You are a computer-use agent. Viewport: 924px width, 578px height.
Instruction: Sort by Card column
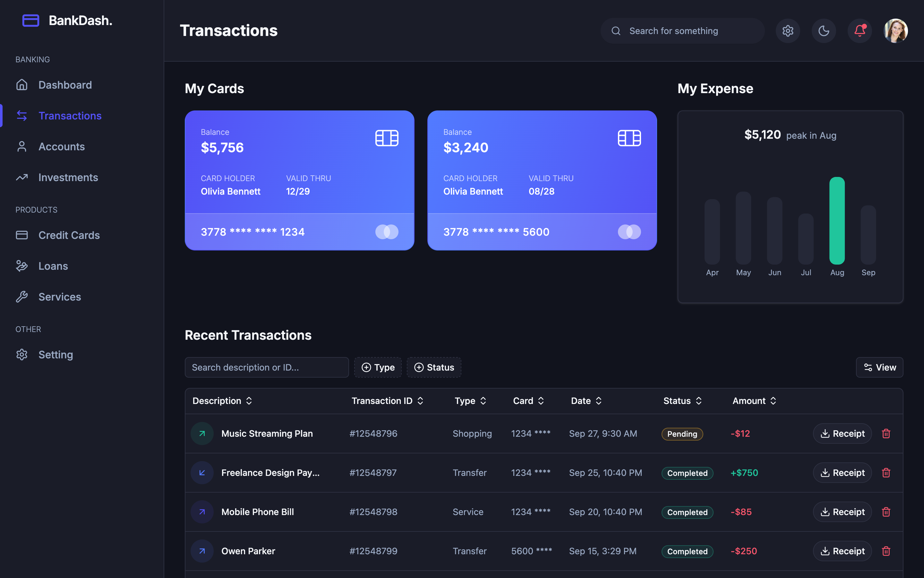(528, 401)
